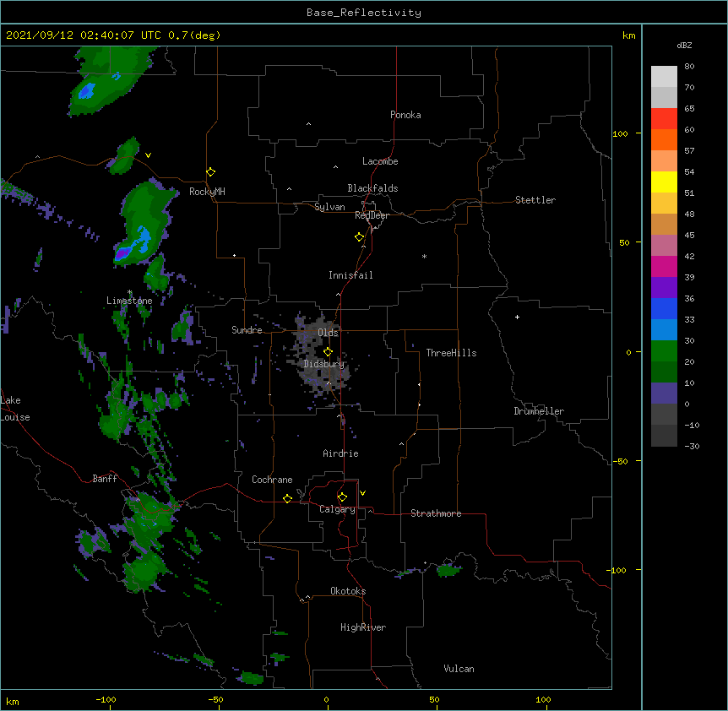This screenshot has height=711, width=728.
Task: Select the red 60-65 dBZ legend swatch
Action: 664,119
